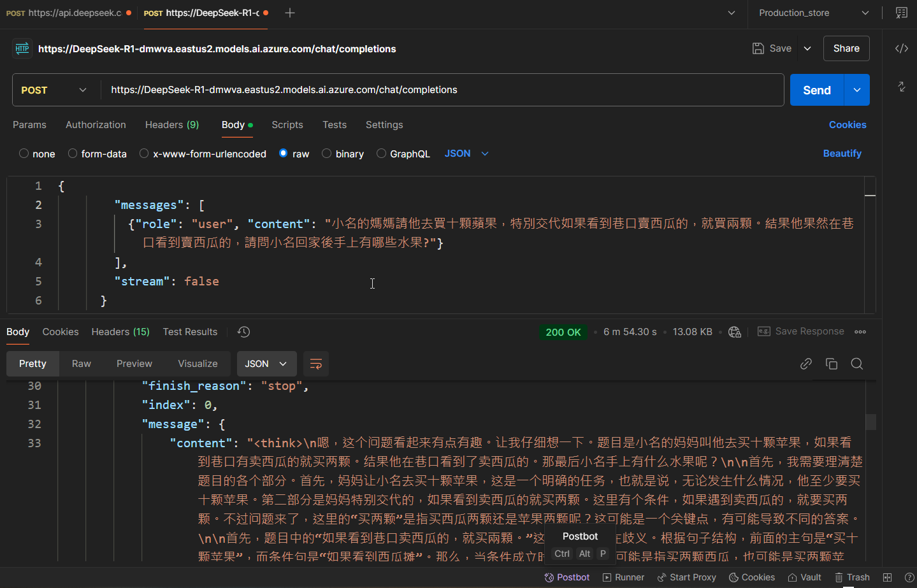Search within the response body
The height and width of the screenshot is (588, 917).
(x=857, y=364)
